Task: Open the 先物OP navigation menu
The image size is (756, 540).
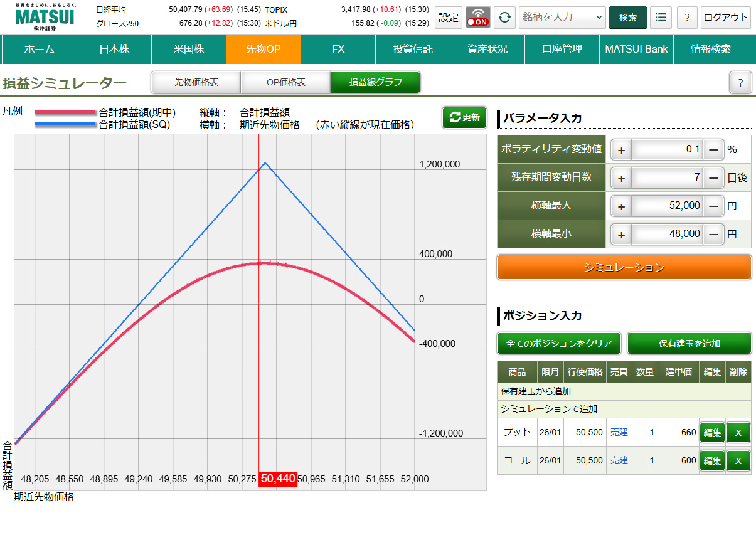Action: click(x=264, y=49)
